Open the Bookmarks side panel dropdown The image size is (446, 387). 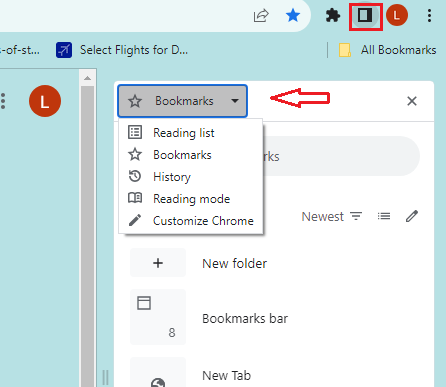182,101
